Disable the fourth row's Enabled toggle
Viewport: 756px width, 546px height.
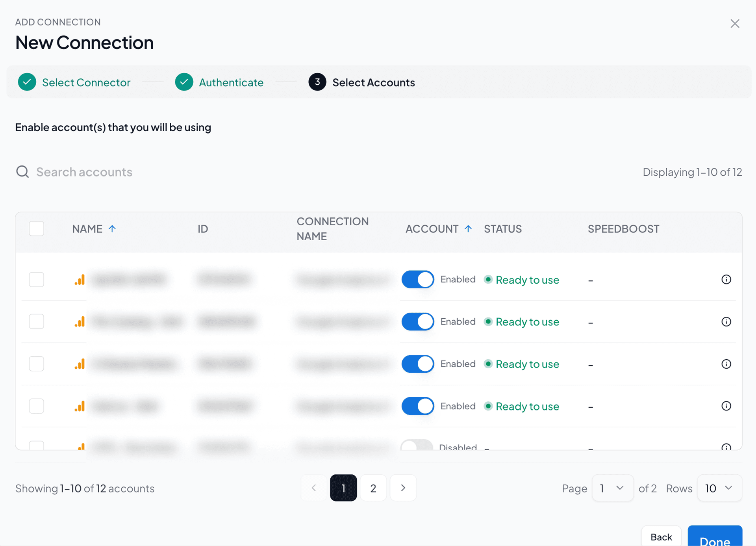(418, 406)
